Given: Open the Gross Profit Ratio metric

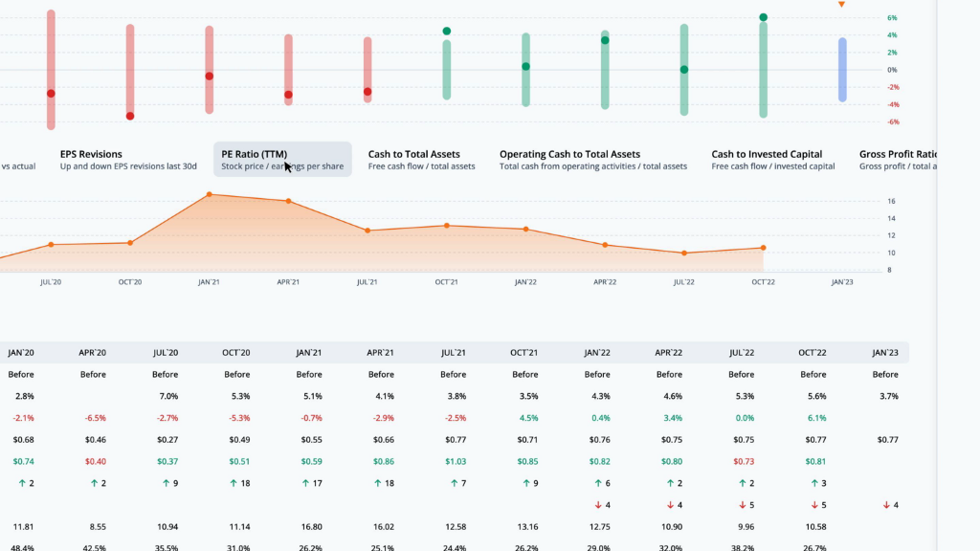Looking at the screenshot, I should pos(898,160).
